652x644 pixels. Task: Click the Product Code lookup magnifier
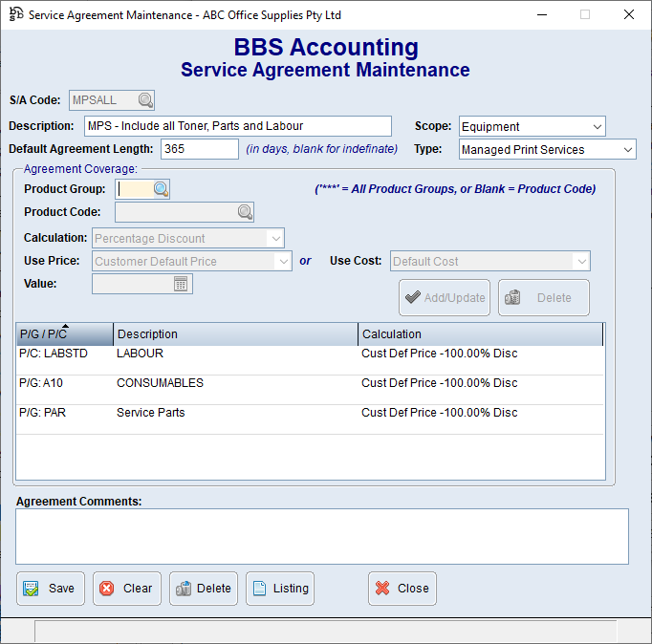(245, 212)
